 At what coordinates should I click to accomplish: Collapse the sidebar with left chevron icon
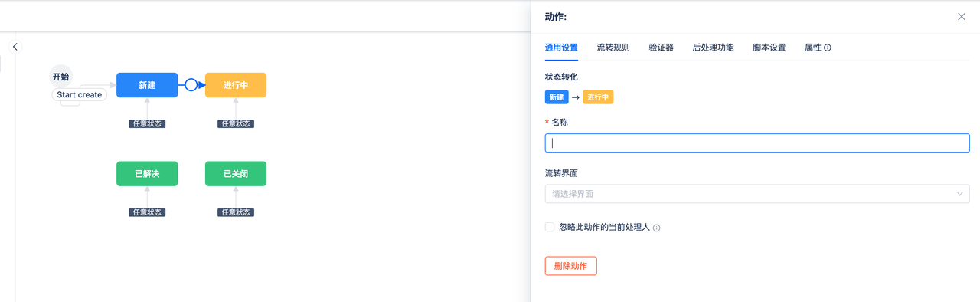[15, 47]
